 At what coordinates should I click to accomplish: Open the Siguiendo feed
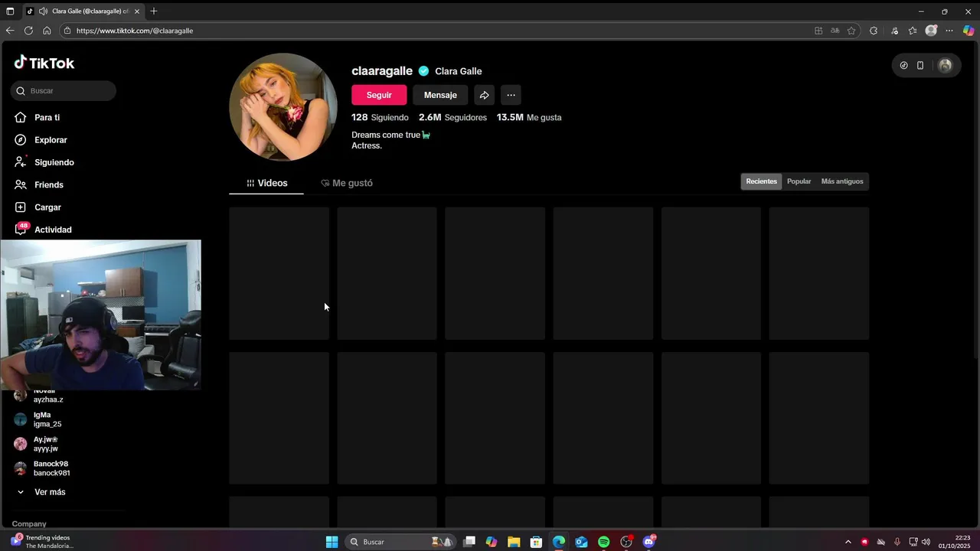(44, 162)
